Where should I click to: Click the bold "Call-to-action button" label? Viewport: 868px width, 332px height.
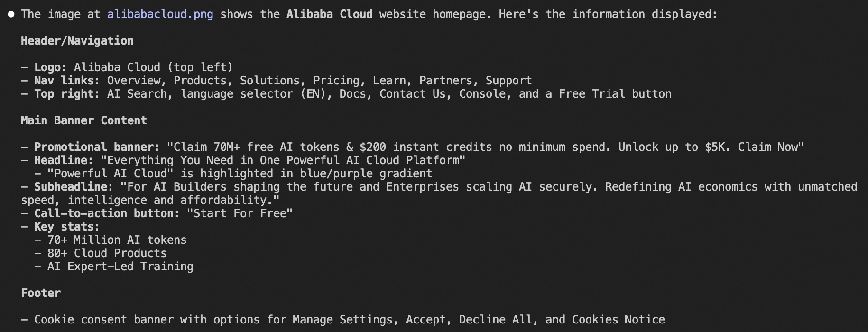[x=103, y=213]
